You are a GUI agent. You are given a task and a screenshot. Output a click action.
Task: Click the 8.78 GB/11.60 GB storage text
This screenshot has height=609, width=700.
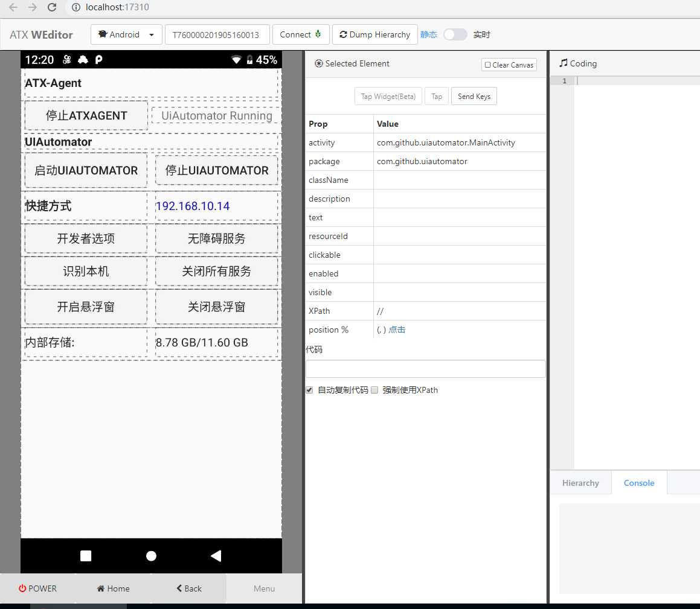202,343
